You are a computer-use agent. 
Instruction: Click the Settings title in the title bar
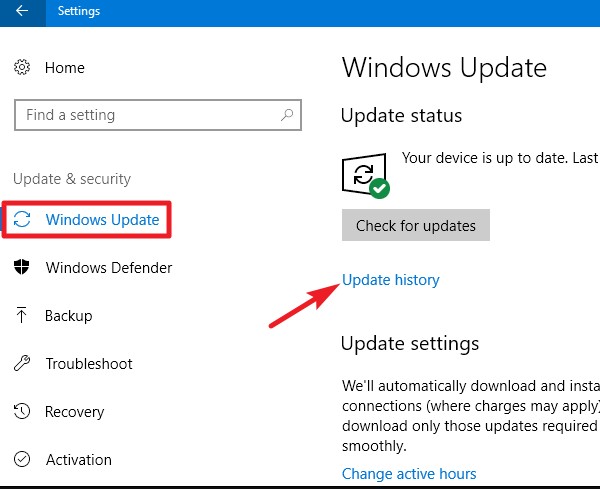79,11
